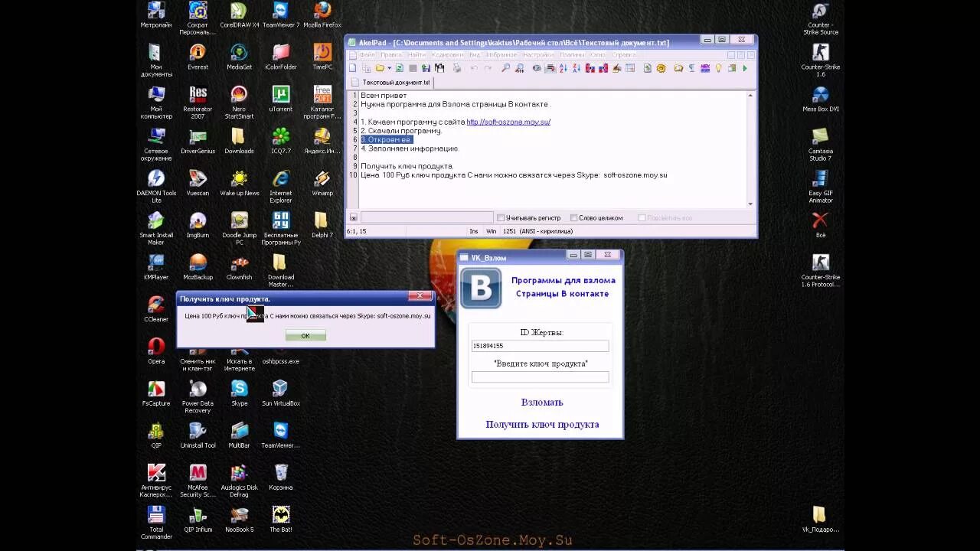Image resolution: width=980 pixels, height=551 pixels.
Task: Close the AkelPad search bar with small X
Action: click(353, 218)
